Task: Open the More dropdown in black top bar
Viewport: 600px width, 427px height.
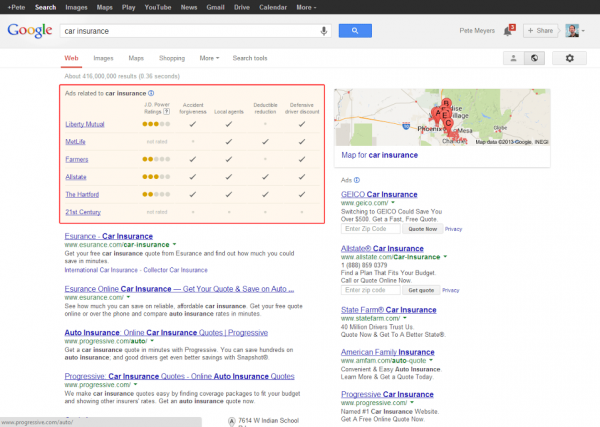Action: (x=306, y=7)
